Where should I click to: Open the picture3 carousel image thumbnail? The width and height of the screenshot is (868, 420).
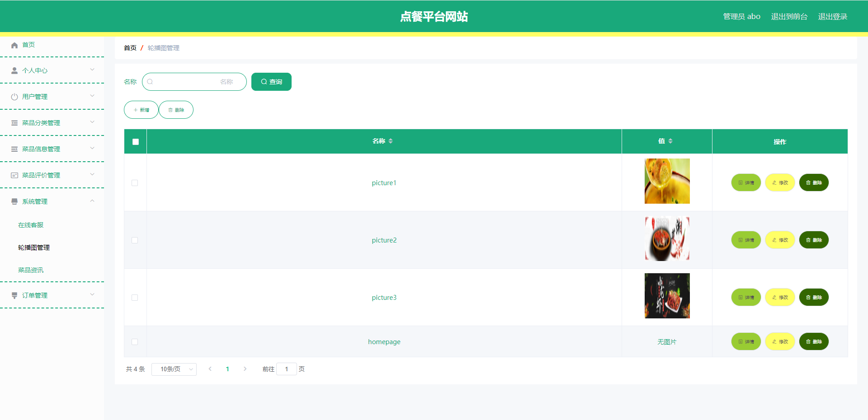pyautogui.click(x=667, y=296)
